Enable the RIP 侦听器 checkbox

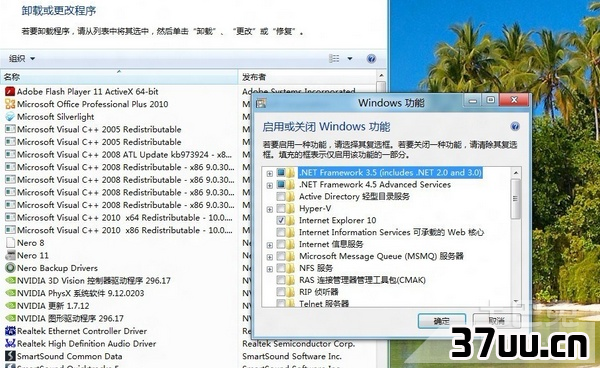[281, 292]
